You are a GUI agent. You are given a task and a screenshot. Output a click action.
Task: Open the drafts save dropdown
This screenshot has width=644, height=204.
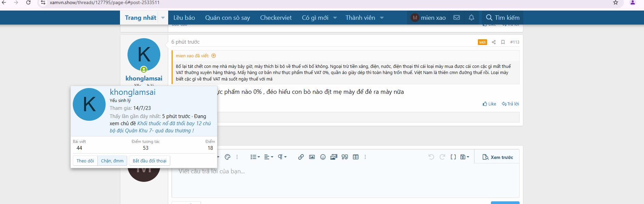click(465, 157)
